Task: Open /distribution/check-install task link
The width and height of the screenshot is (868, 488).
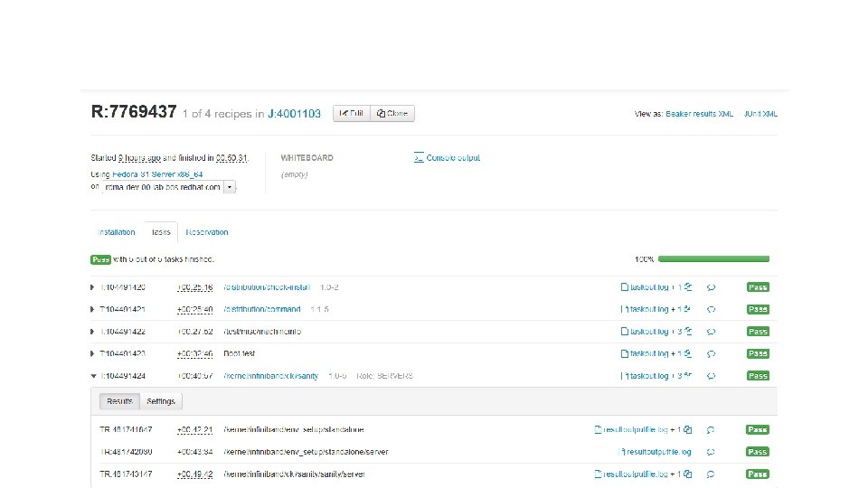Action: (267, 287)
